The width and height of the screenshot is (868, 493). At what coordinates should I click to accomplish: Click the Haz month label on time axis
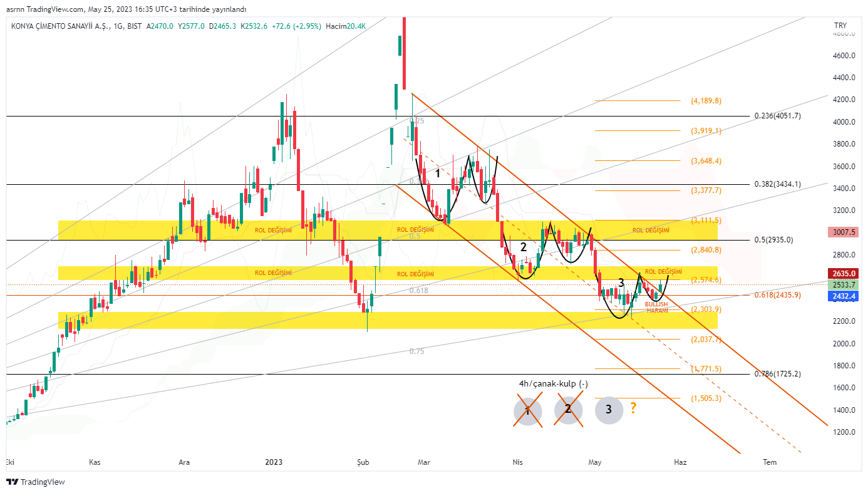pyautogui.click(x=679, y=462)
